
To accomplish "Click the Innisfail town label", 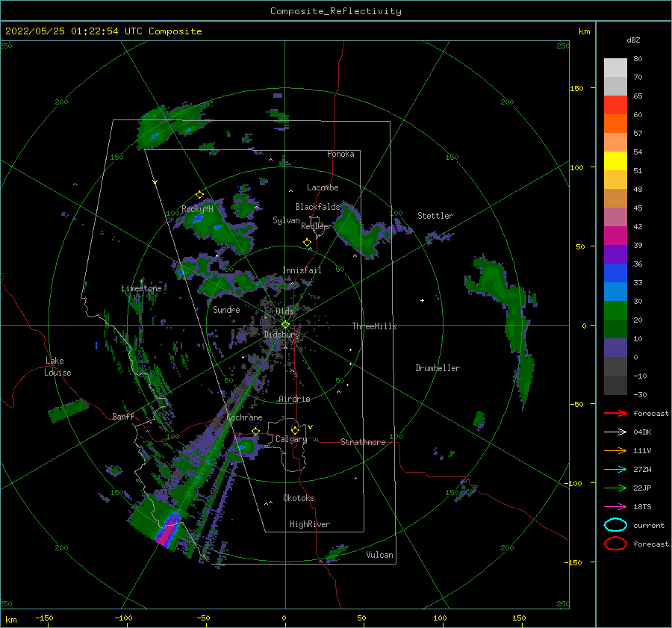I will 302,270.
